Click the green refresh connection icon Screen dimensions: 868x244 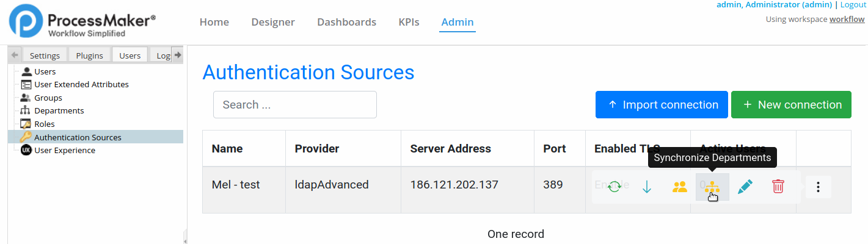click(x=615, y=187)
